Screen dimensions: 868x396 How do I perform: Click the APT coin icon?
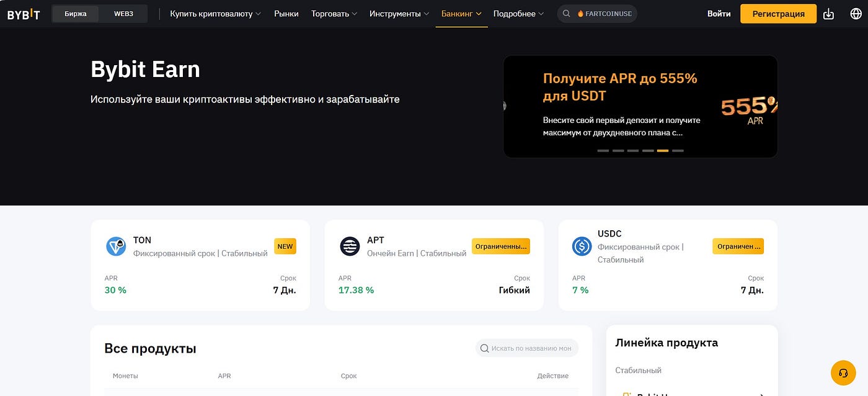click(x=350, y=246)
